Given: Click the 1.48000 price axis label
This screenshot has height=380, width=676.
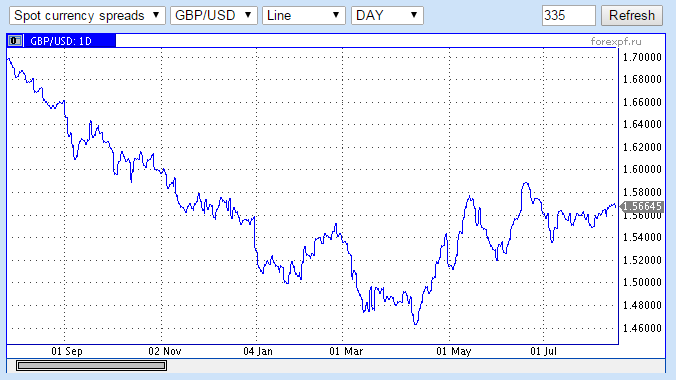Looking at the screenshot, I should (642, 305).
